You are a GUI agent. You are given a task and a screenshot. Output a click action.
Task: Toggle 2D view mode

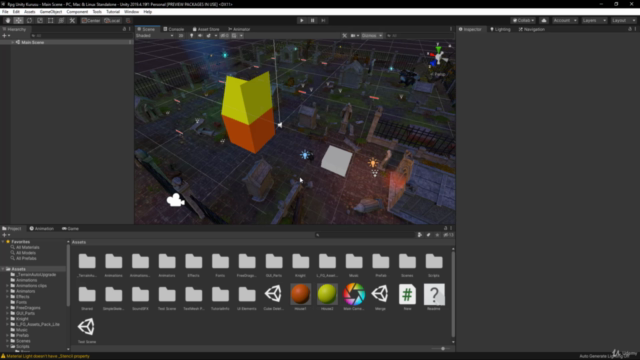181,36
